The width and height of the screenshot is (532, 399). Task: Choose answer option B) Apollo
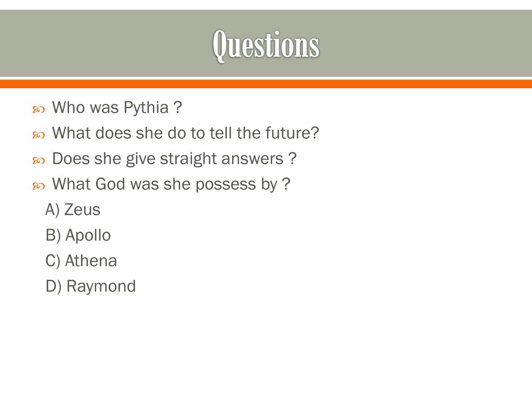pos(78,235)
